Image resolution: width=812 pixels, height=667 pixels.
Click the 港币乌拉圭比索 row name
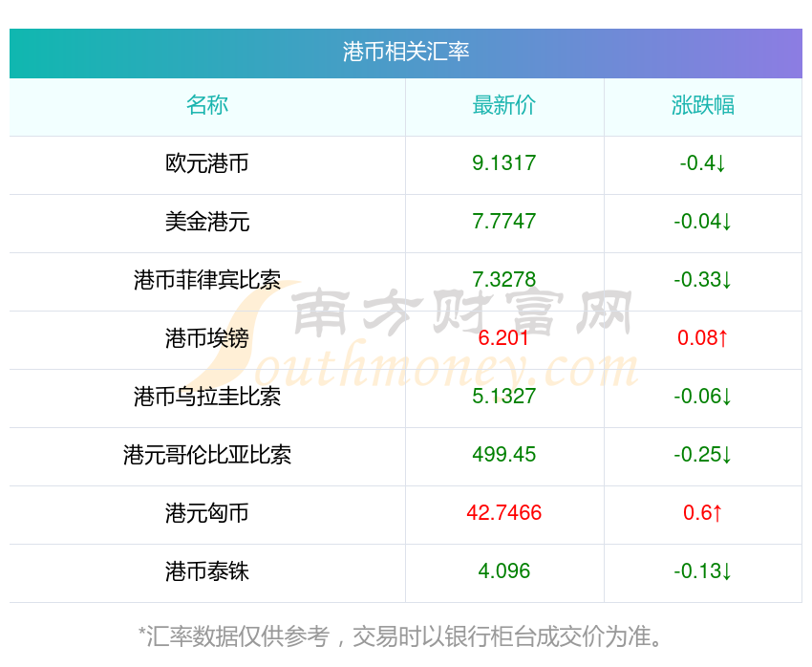coord(207,397)
